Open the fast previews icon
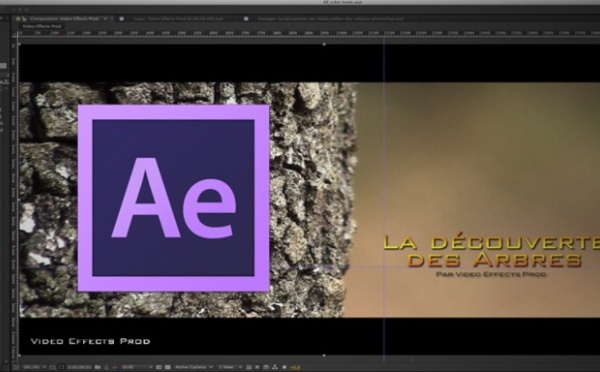 pos(257,367)
